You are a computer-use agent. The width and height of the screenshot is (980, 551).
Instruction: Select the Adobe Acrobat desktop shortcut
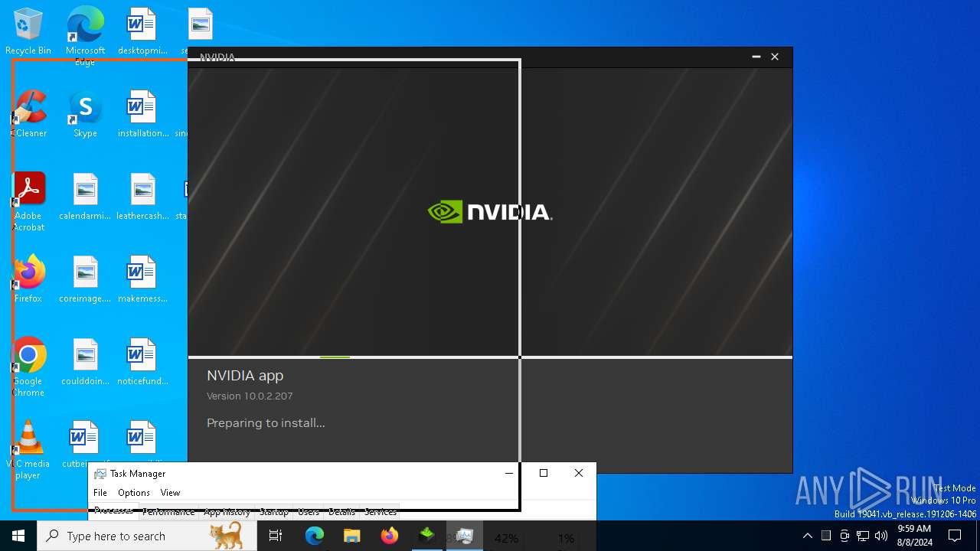28,202
